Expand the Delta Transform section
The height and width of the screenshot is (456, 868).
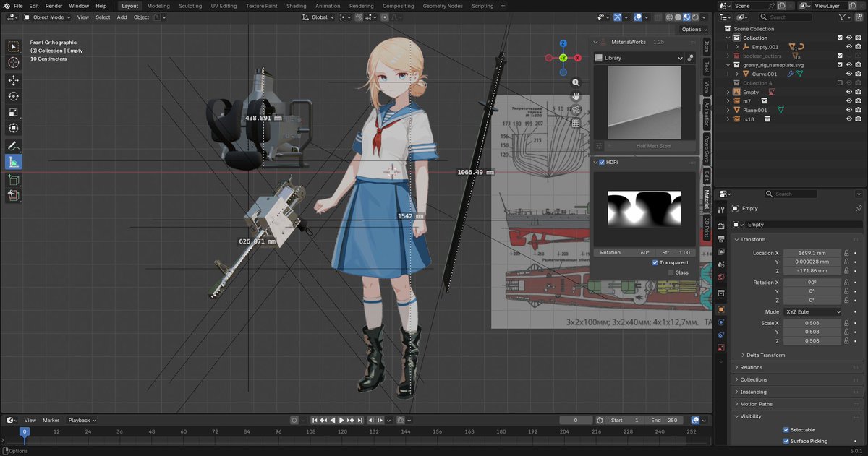765,355
